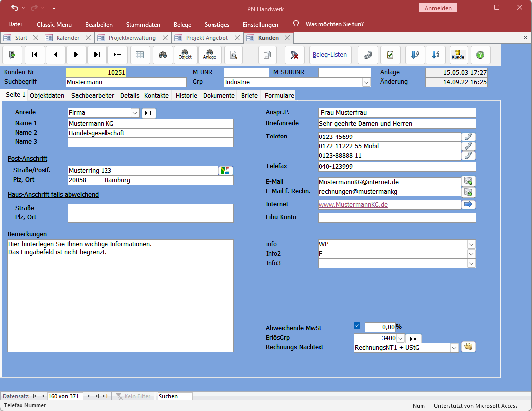Click the map icon beside Musterring 123
532x411 pixels.
point(226,171)
